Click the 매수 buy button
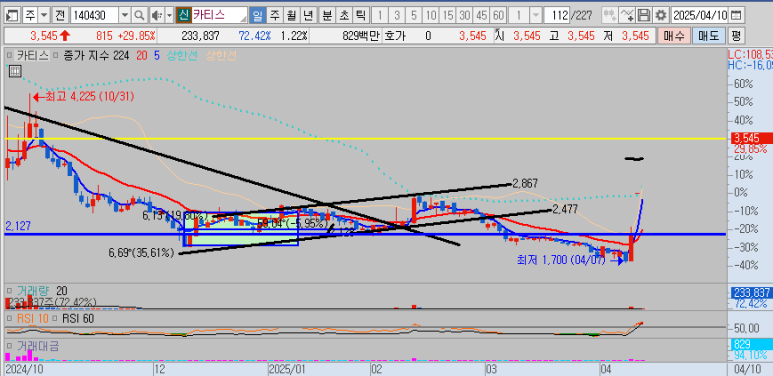 (x=674, y=36)
